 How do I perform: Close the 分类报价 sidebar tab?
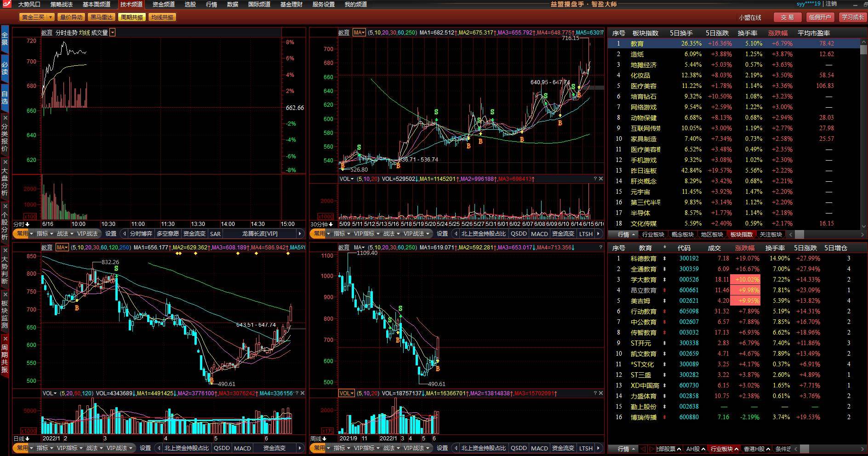pos(5,118)
